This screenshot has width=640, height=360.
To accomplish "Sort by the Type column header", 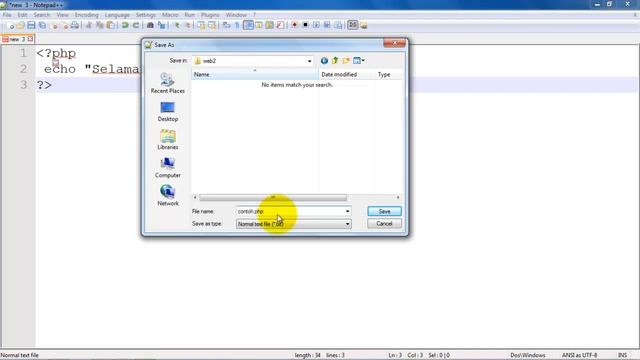I will coord(389,74).
